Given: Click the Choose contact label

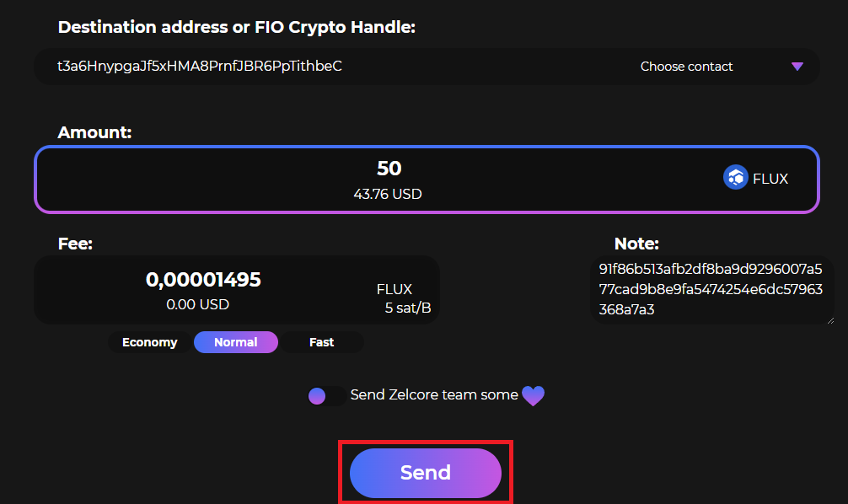Looking at the screenshot, I should [686, 67].
